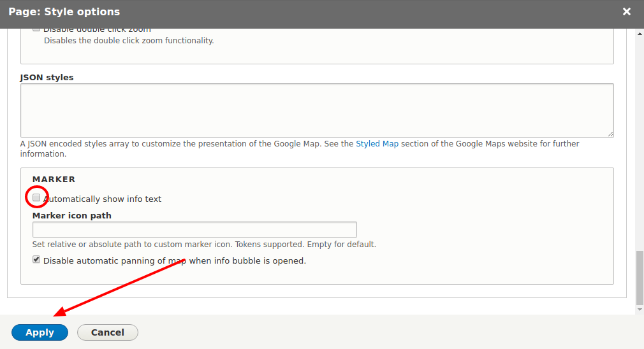Click the Marker icon path label
Image resolution: width=644 pixels, height=349 pixels.
[71, 215]
